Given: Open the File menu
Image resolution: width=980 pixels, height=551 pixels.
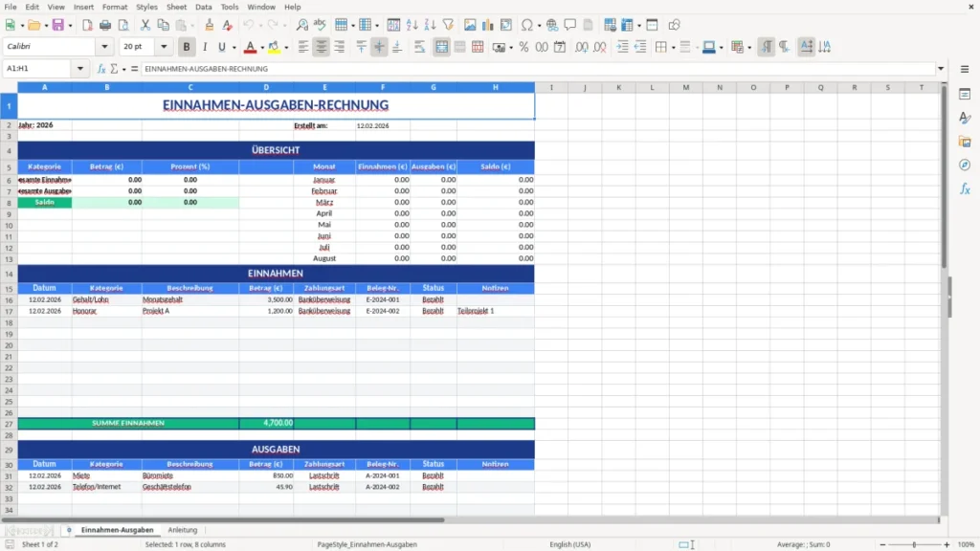Looking at the screenshot, I should pyautogui.click(x=11, y=7).
